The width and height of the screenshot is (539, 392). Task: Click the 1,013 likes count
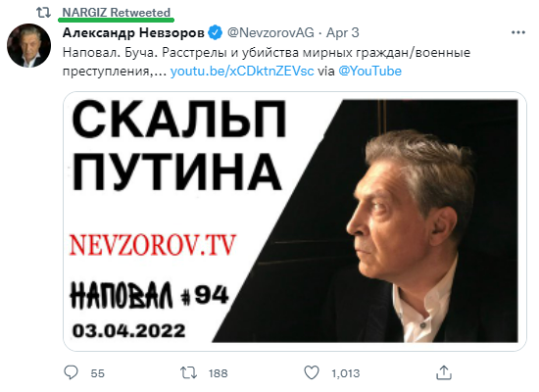coord(345,373)
